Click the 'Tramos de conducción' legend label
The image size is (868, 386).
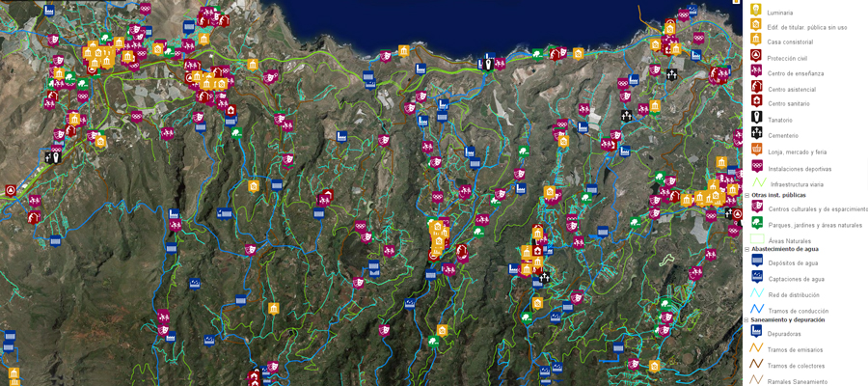(798, 312)
